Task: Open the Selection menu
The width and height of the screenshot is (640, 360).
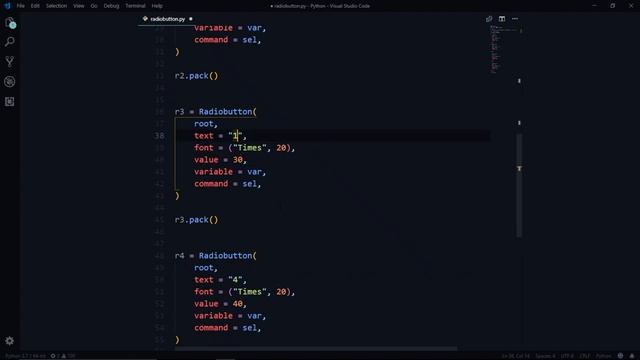Action: tap(56, 6)
